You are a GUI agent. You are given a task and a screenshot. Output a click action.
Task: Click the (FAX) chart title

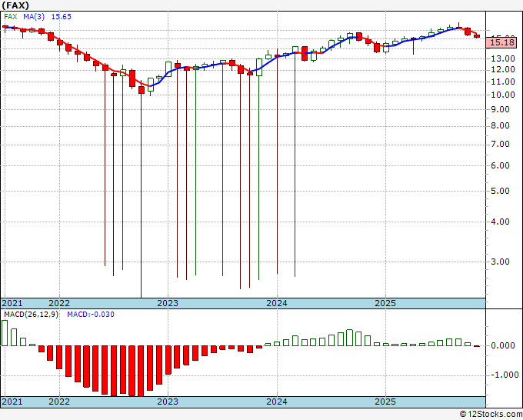(x=15, y=5)
